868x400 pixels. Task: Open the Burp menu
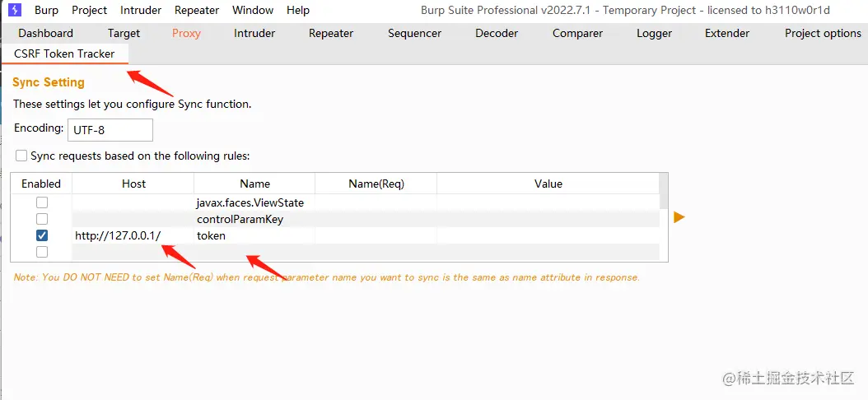pyautogui.click(x=46, y=10)
